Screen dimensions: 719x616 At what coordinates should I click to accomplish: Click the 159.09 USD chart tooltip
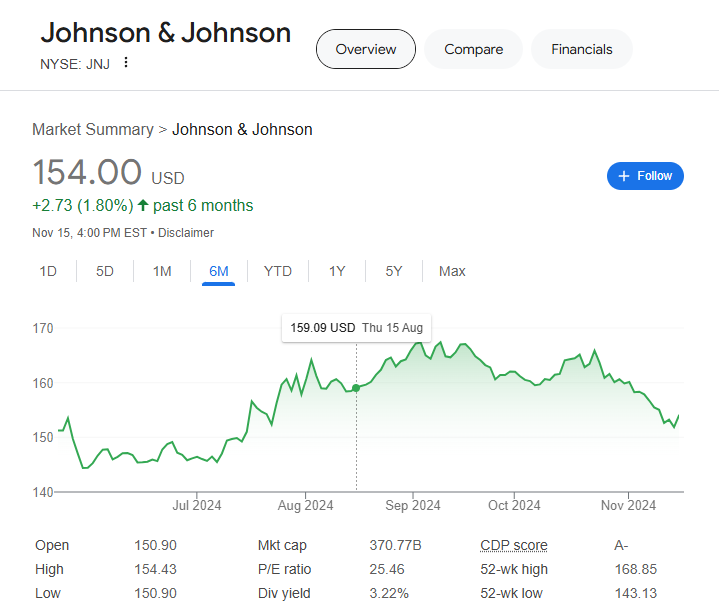[356, 328]
